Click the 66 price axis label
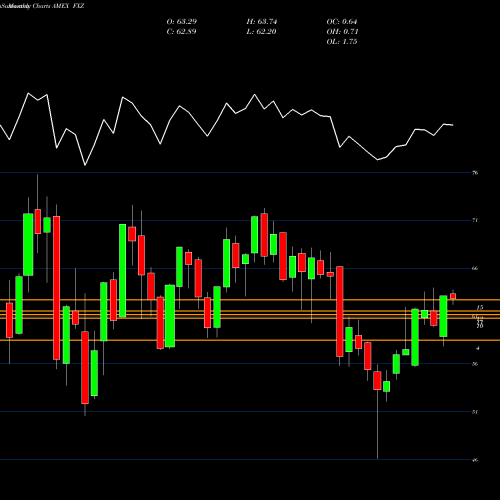500x500 pixels. (x=475, y=268)
